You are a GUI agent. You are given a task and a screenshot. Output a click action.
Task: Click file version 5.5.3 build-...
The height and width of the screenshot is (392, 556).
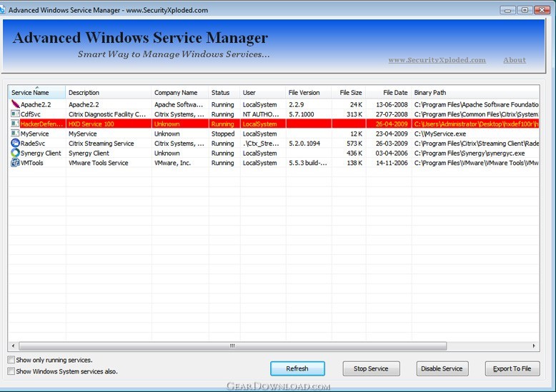point(308,163)
